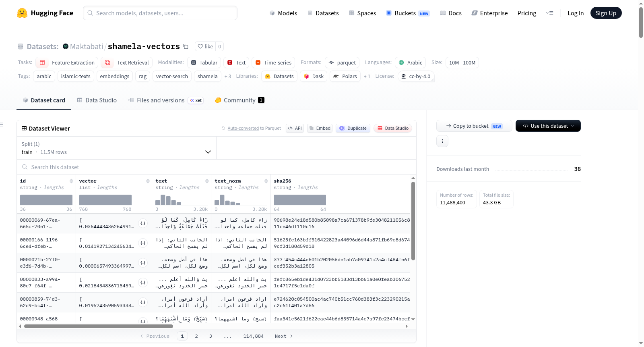
Task: Select the Tabular modality tag
Action: 204,62
